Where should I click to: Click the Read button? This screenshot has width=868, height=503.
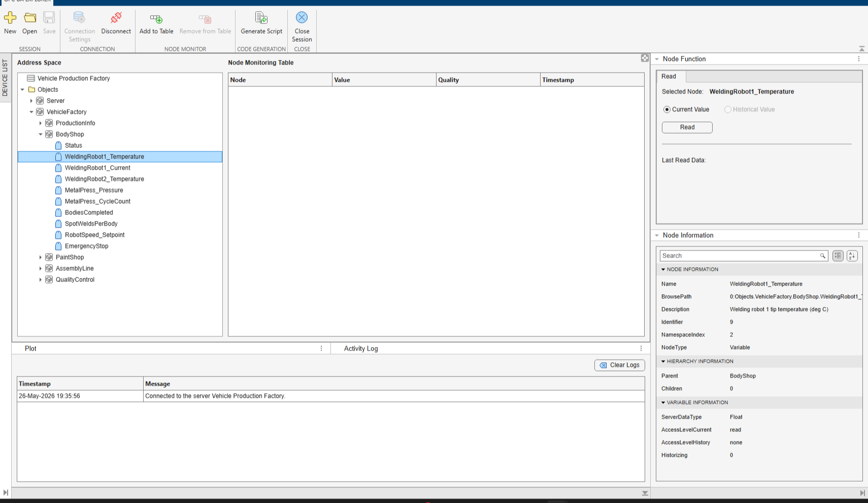point(687,128)
